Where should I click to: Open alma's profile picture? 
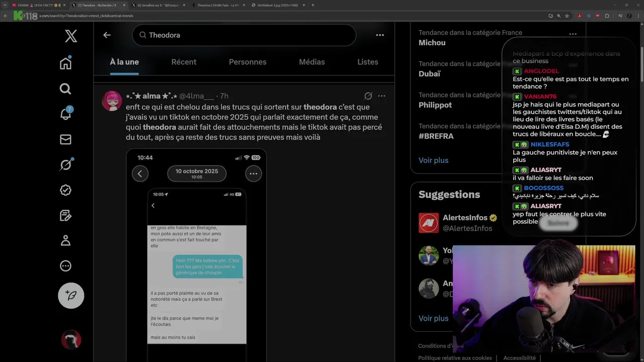point(112,101)
